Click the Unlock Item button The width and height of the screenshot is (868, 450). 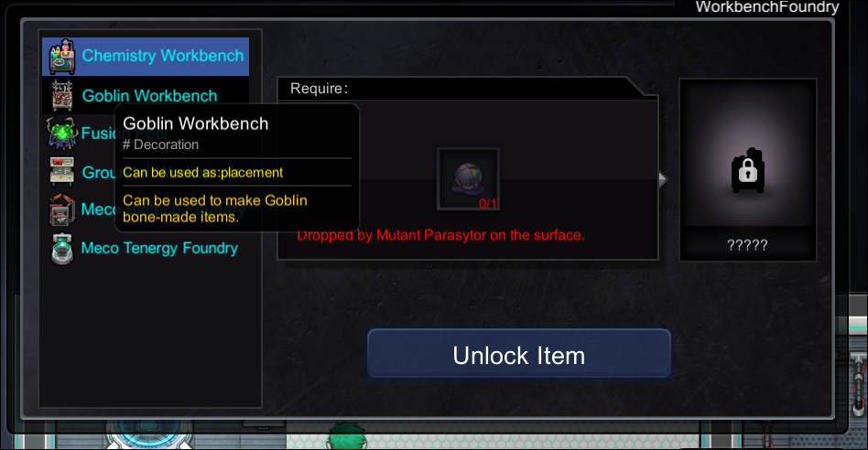coord(519,354)
